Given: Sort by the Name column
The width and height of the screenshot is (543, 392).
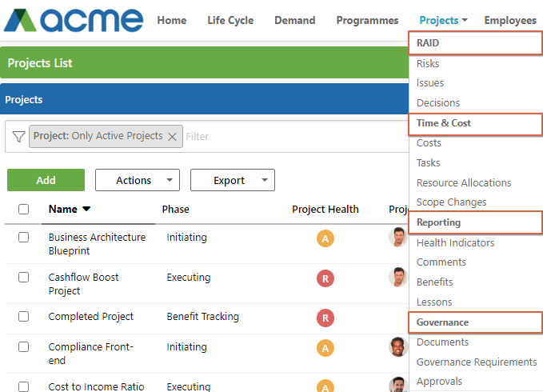Looking at the screenshot, I should click(70, 209).
